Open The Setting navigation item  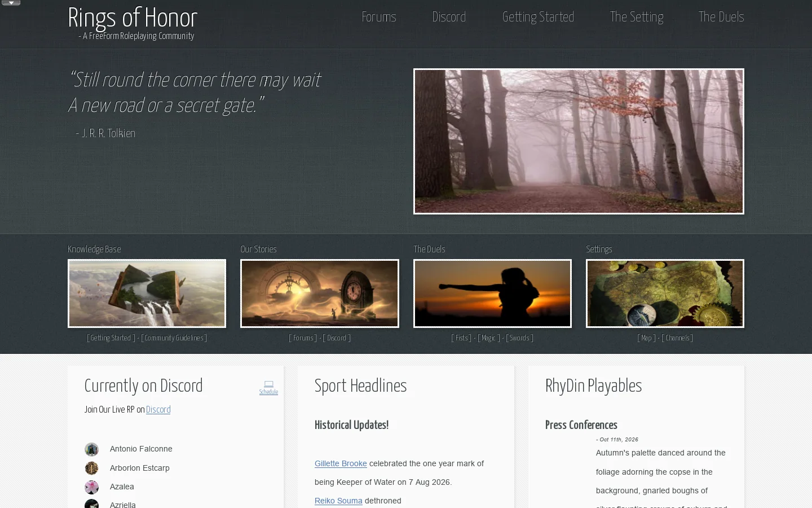click(637, 17)
